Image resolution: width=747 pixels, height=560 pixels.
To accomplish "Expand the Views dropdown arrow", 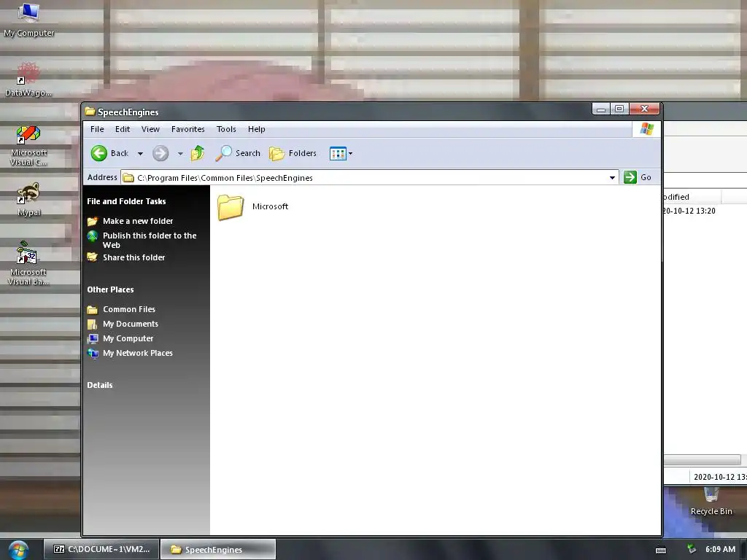I will tap(351, 154).
